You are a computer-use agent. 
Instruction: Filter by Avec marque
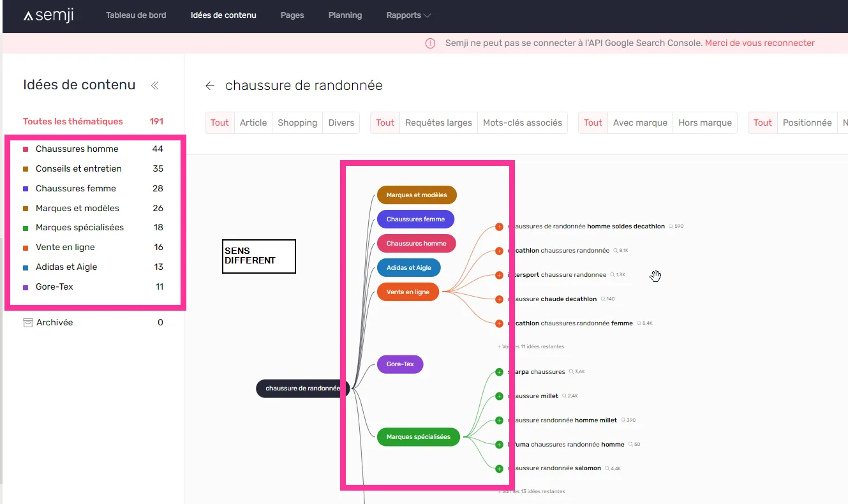640,122
